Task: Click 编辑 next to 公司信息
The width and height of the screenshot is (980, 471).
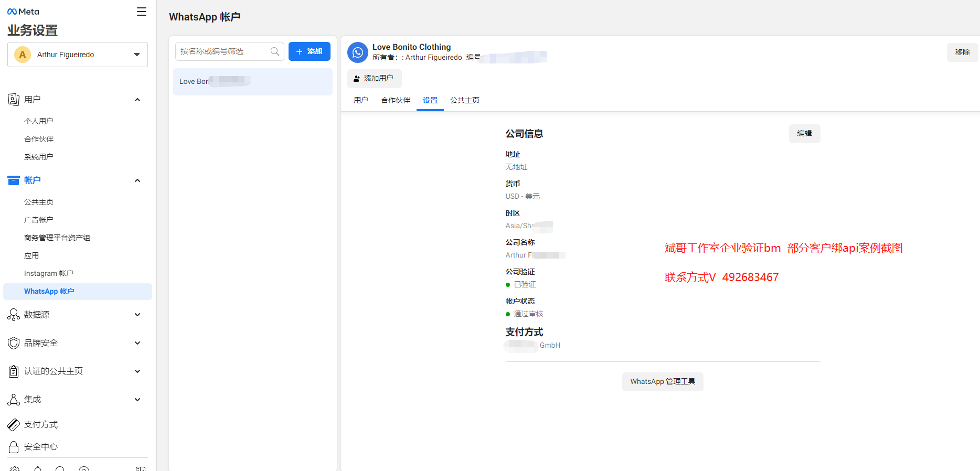Action: [x=805, y=133]
